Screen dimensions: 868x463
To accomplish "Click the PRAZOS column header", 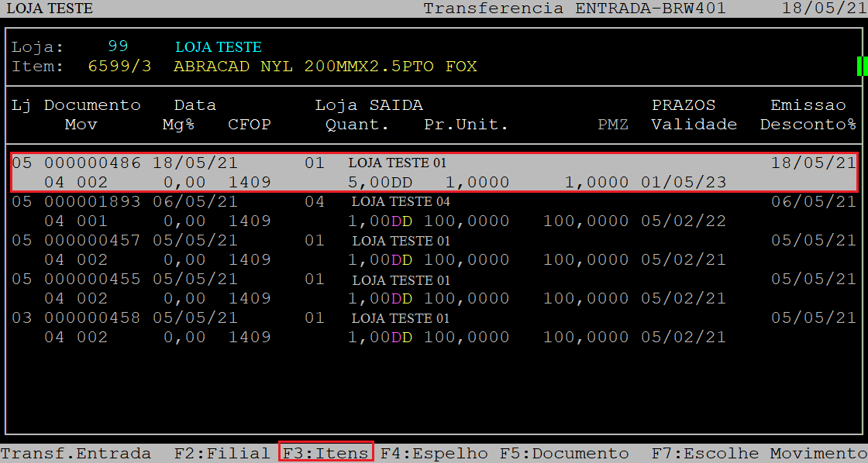I will [x=683, y=105].
